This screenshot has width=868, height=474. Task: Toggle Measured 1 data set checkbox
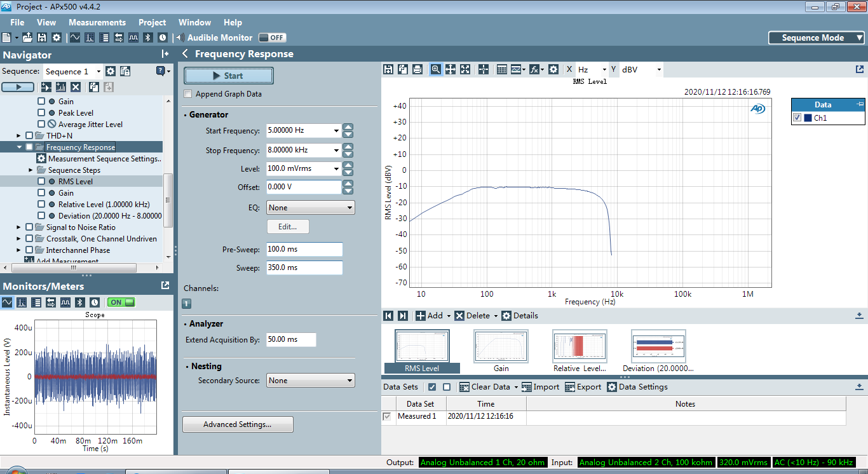click(387, 416)
